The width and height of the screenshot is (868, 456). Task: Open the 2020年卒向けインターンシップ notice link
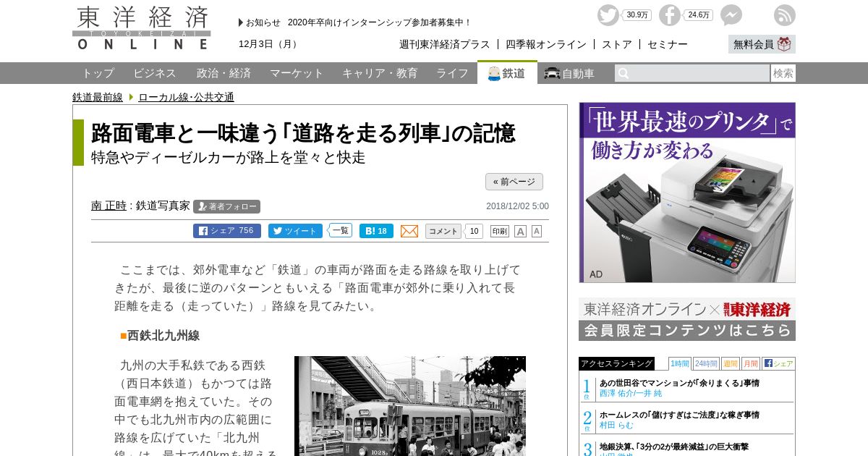click(x=380, y=22)
